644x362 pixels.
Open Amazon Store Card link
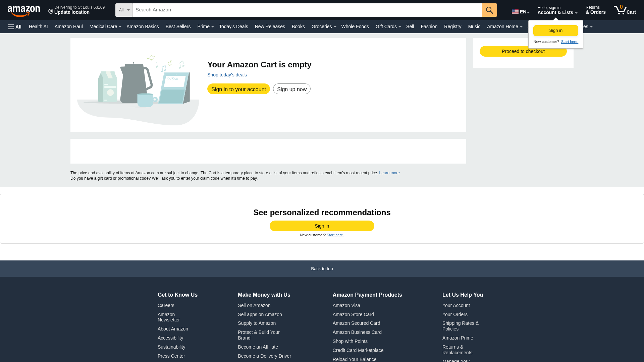tap(353, 314)
